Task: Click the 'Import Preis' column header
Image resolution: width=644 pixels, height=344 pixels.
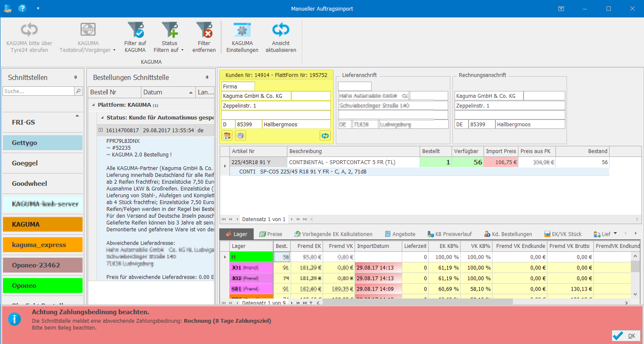Action: 501,151
